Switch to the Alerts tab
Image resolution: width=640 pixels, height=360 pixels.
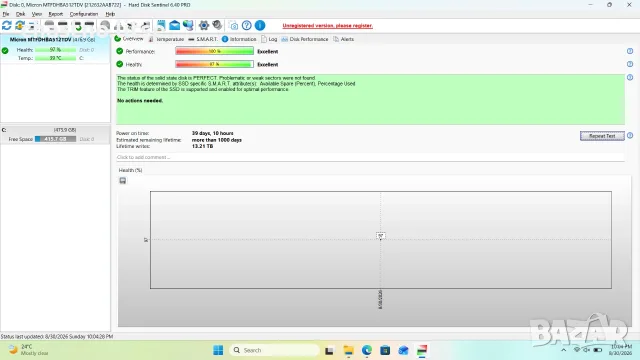[344, 39]
